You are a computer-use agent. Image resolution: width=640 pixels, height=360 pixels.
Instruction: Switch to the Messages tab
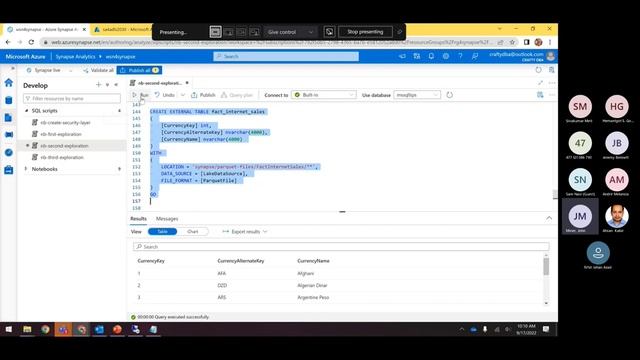[x=167, y=219]
